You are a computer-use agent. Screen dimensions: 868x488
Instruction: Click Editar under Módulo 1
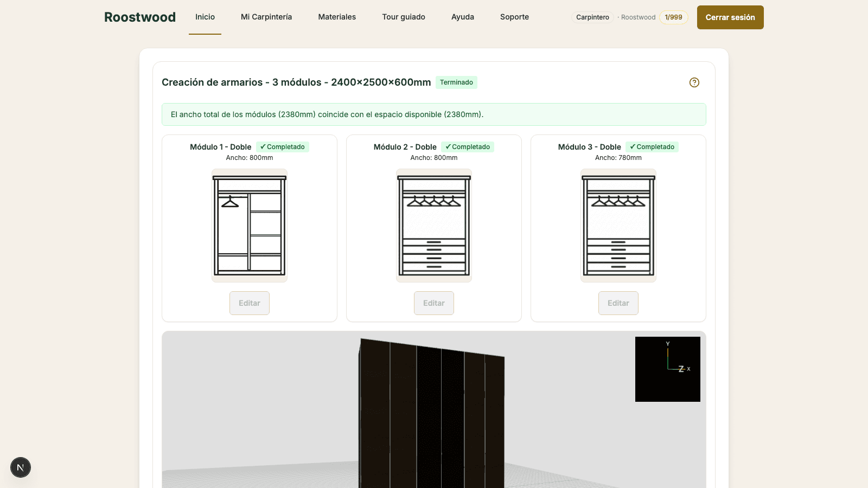250,303
